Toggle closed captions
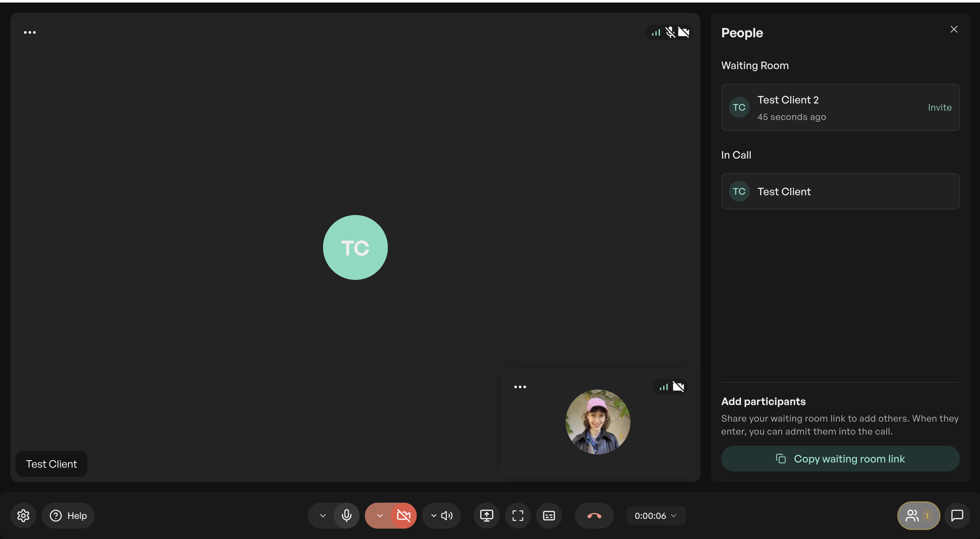The image size is (980, 539). tap(549, 516)
